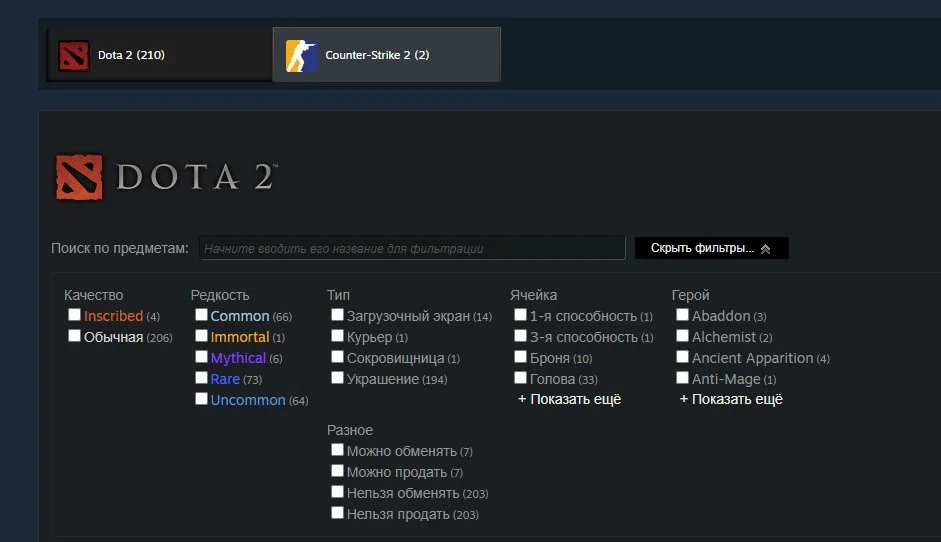Check the Rare rarity filter
Screen dimensions: 941x542
(201, 378)
